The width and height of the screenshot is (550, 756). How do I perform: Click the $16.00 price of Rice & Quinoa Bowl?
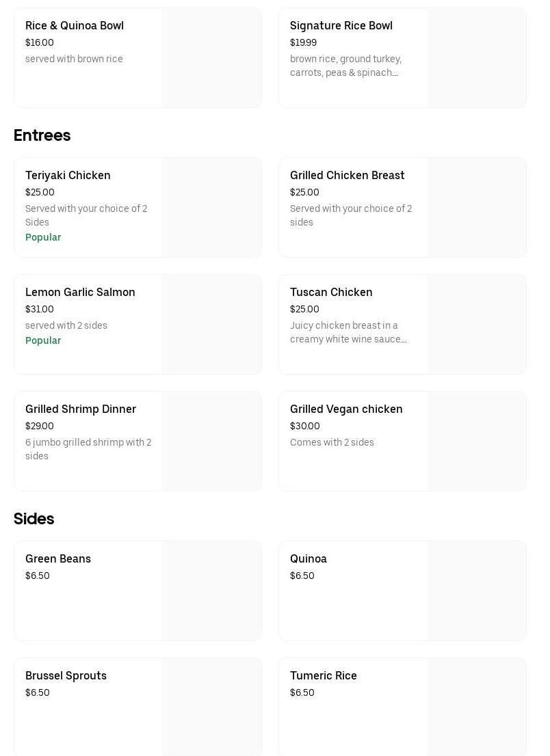tap(40, 43)
